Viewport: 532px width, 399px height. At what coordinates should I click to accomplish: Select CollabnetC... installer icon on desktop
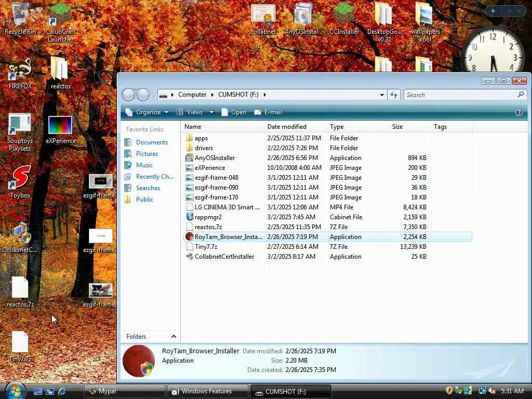[20, 237]
